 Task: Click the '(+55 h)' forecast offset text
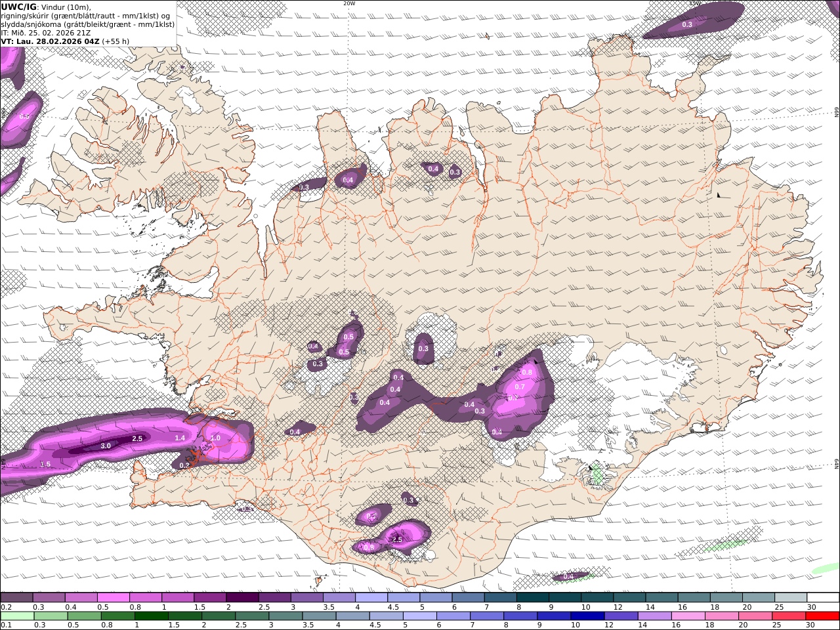[x=116, y=41]
